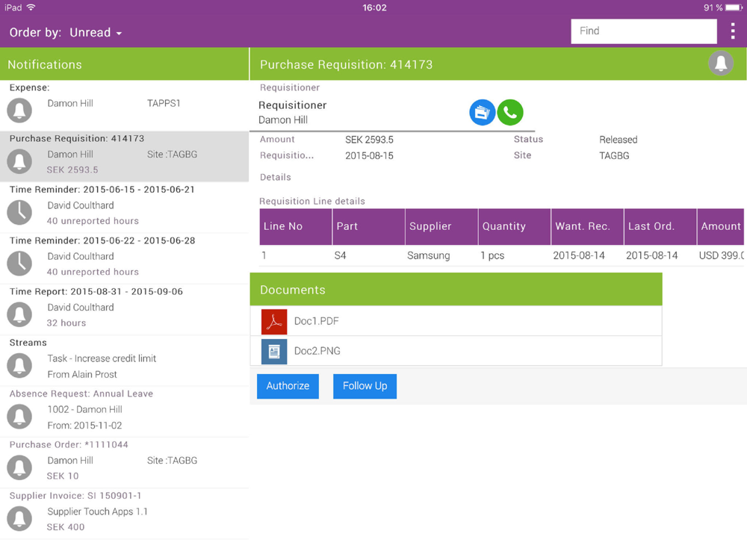Open Doc2.PNG via its blue image icon
Image resolution: width=747 pixels, height=560 pixels.
point(274,352)
